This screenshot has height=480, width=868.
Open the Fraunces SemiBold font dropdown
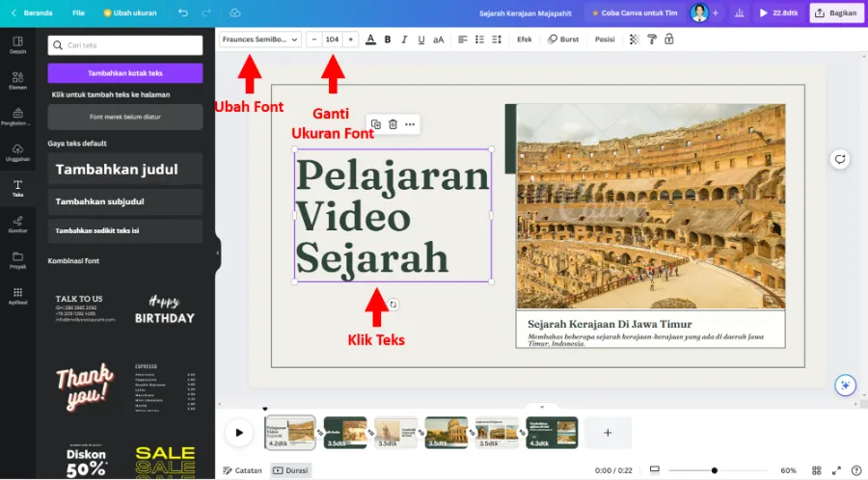point(260,40)
